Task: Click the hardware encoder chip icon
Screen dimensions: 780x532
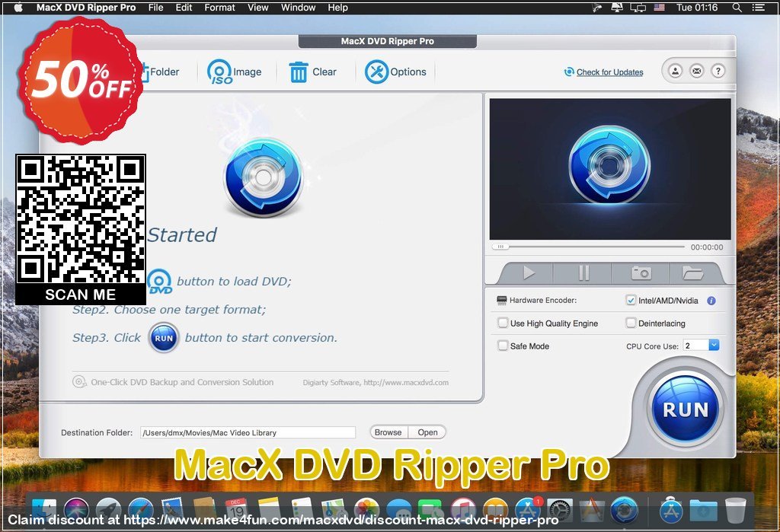Action: point(501,301)
